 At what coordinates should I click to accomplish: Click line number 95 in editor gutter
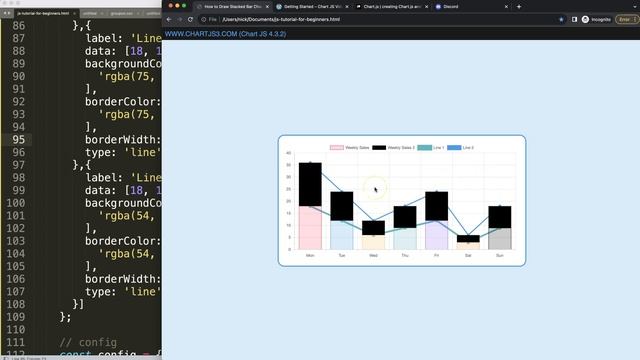pyautogui.click(x=18, y=140)
